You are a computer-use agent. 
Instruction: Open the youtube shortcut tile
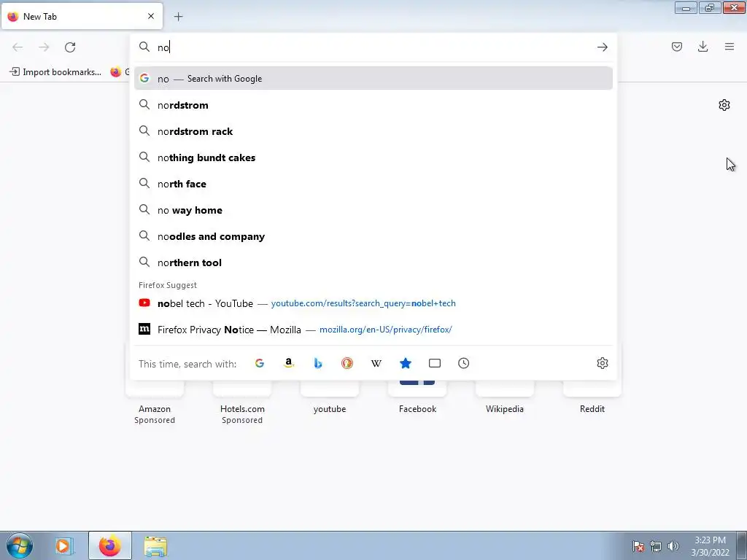coord(330,397)
